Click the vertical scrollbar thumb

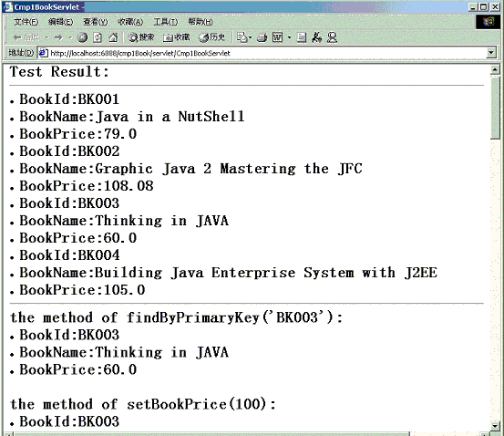click(x=495, y=108)
